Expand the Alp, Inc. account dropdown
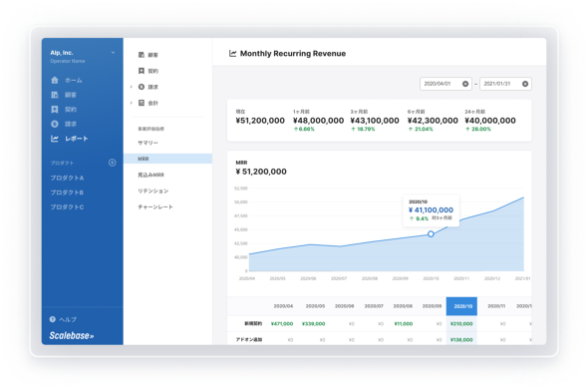 click(x=113, y=53)
